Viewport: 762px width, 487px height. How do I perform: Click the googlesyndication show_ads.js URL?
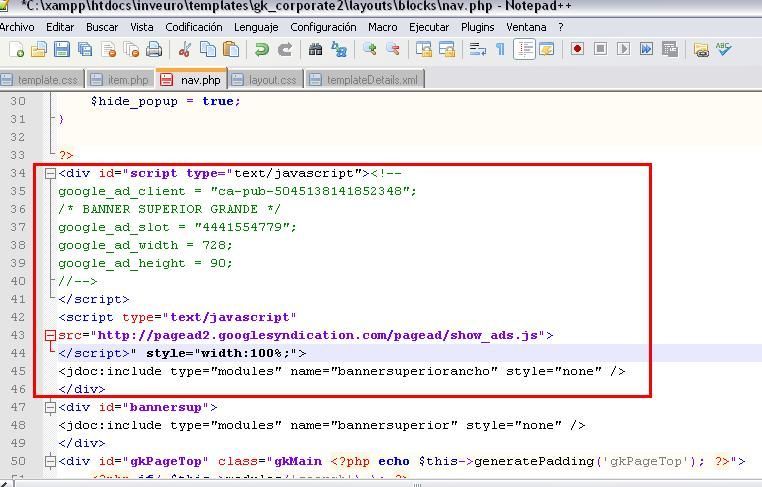click(318, 335)
